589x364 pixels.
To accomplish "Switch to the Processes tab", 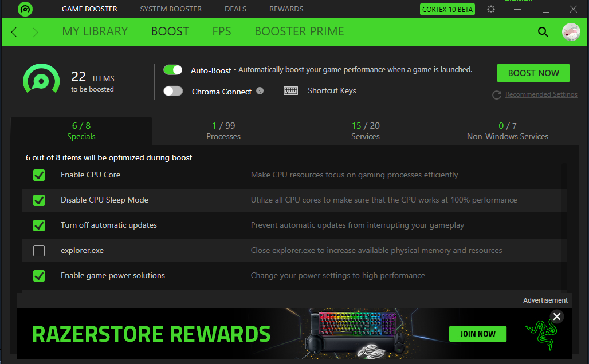I will [x=223, y=131].
